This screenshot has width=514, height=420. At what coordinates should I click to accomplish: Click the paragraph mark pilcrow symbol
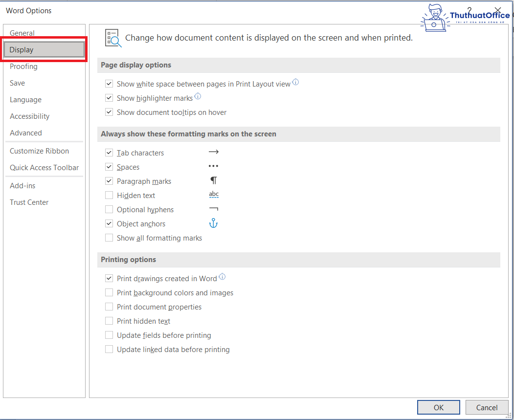click(x=213, y=180)
